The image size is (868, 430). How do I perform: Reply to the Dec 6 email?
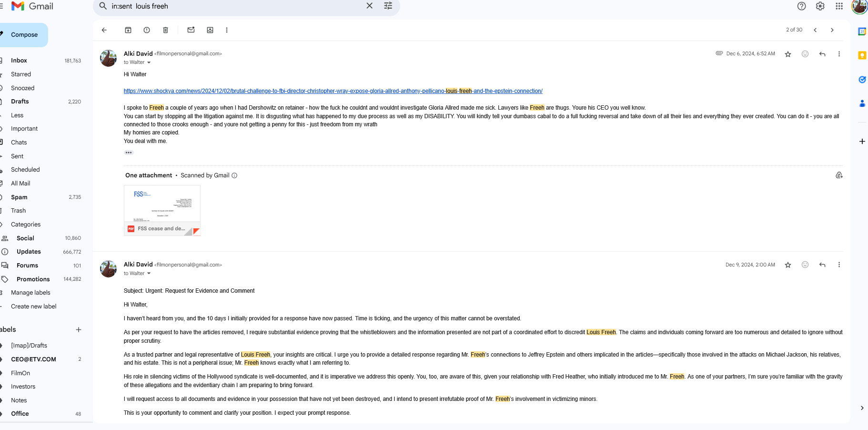coord(822,54)
